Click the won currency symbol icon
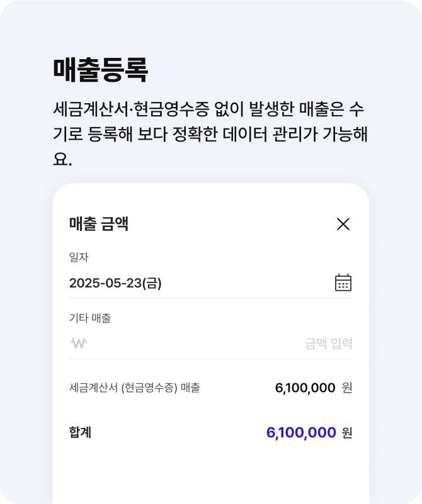422x504 pixels. [x=79, y=344]
